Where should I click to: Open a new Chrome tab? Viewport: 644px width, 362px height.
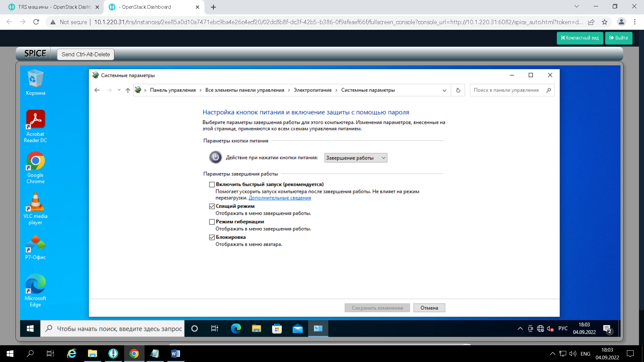(213, 7)
